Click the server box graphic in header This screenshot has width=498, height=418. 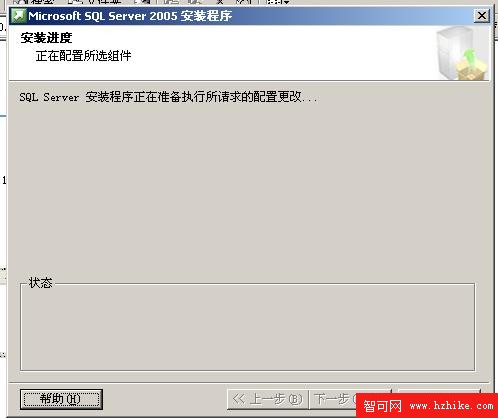tap(462, 53)
